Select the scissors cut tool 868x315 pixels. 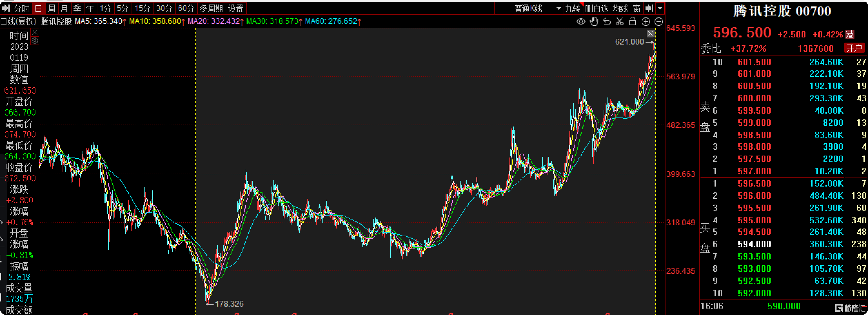pos(620,22)
